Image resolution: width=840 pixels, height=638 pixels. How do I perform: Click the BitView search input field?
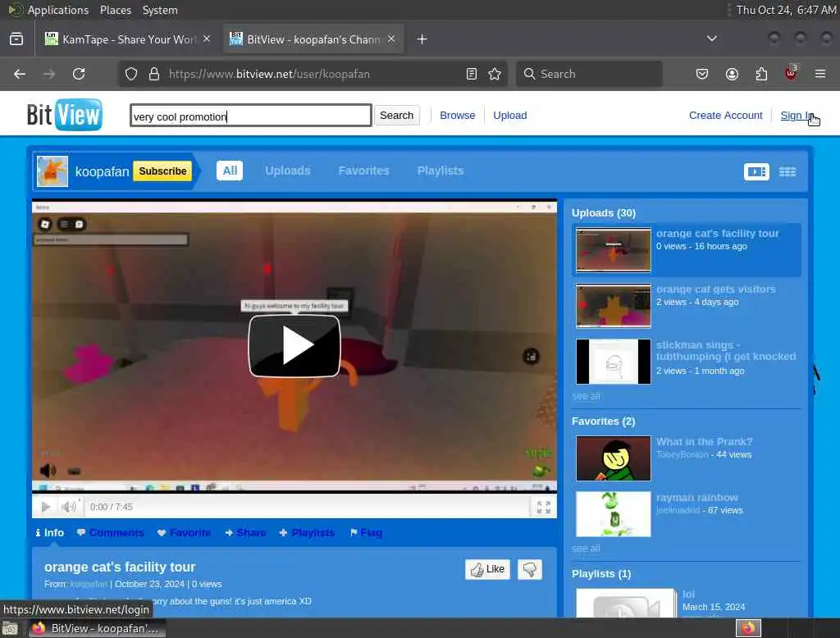pos(251,115)
